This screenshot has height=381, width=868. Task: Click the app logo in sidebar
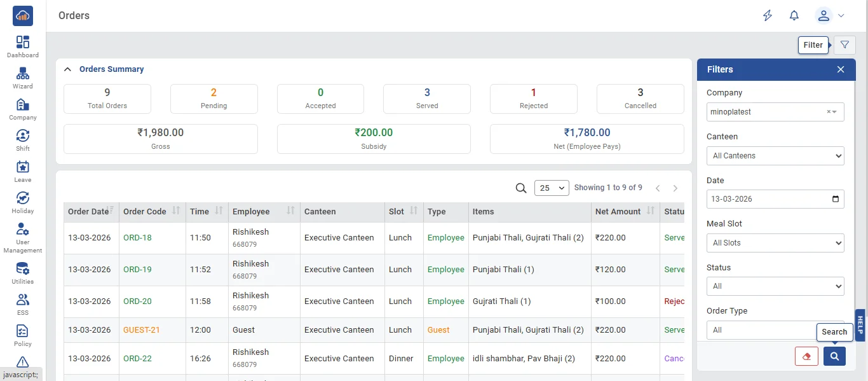(23, 16)
